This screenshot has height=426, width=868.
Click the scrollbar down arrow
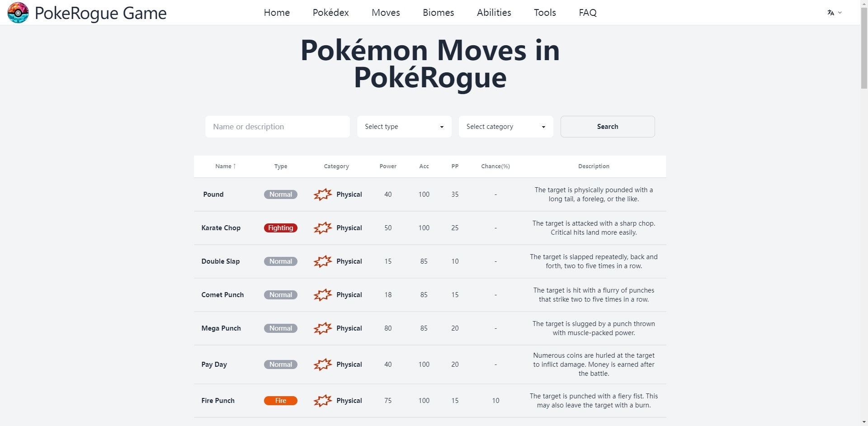coord(864,422)
